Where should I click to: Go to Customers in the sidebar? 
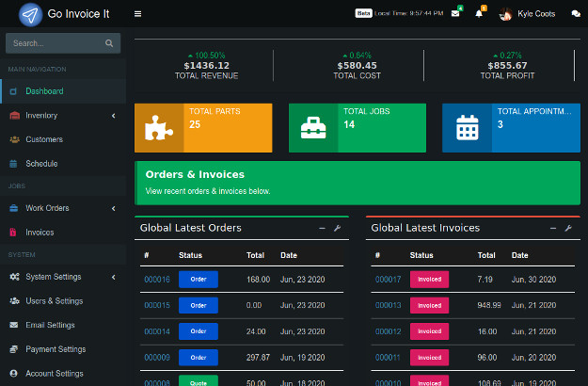point(44,139)
